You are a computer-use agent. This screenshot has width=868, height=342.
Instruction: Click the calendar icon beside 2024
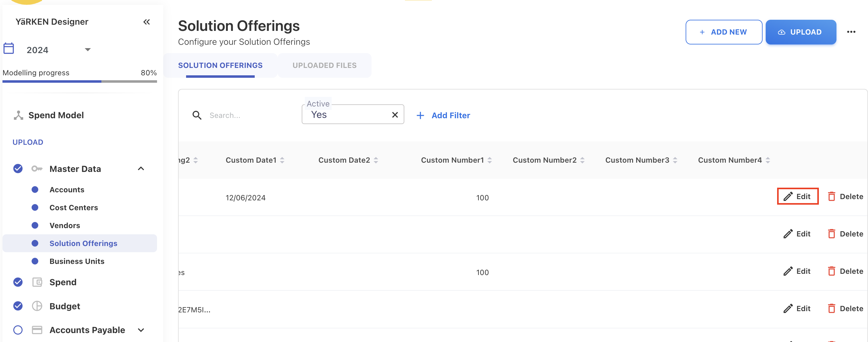coord(9,49)
